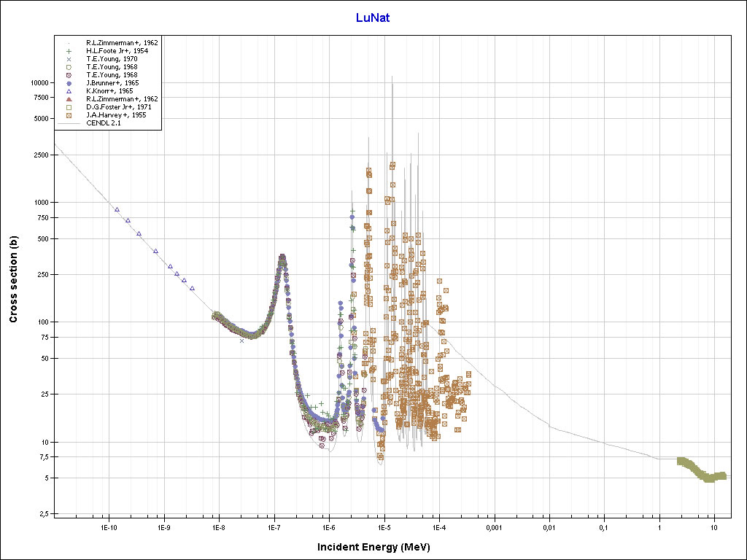The image size is (747, 560).
Task: Click the filled blue circle marker for J.Brunner+
Action: tap(69, 83)
